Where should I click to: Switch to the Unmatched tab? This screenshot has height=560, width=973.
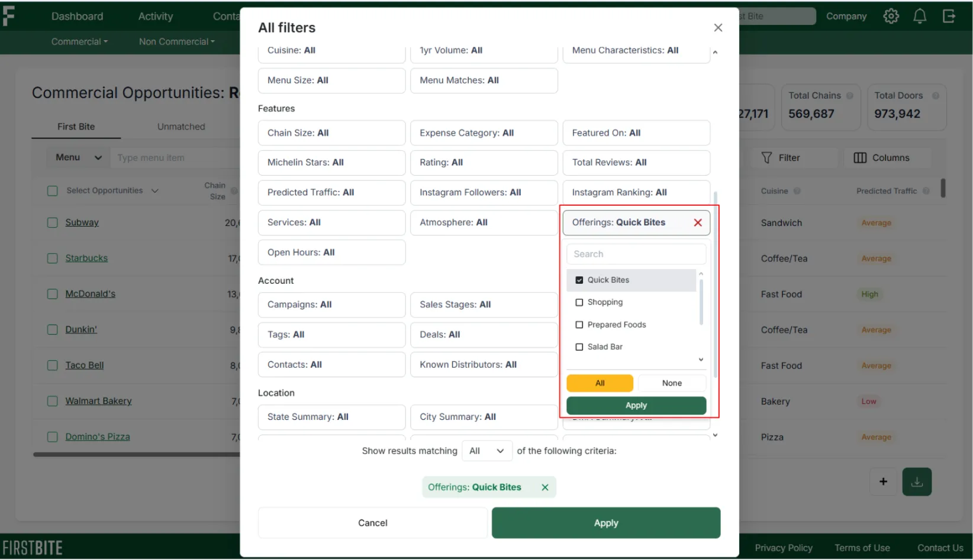(x=181, y=127)
